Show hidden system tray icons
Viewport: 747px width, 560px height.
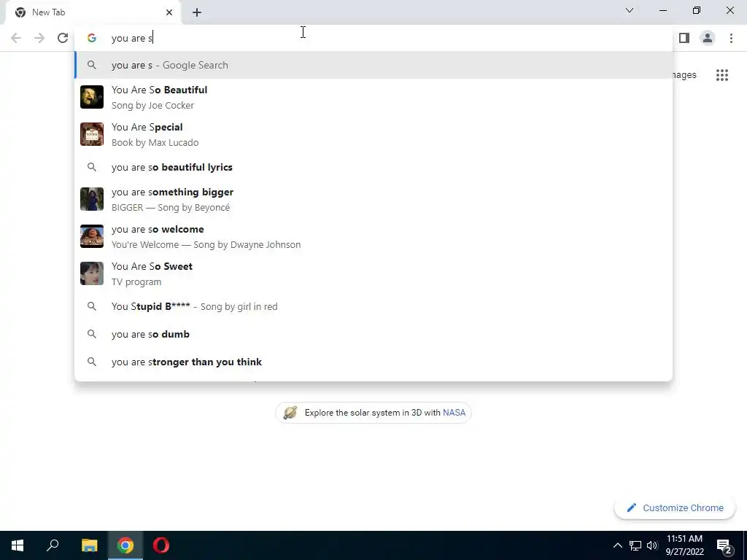click(x=617, y=545)
